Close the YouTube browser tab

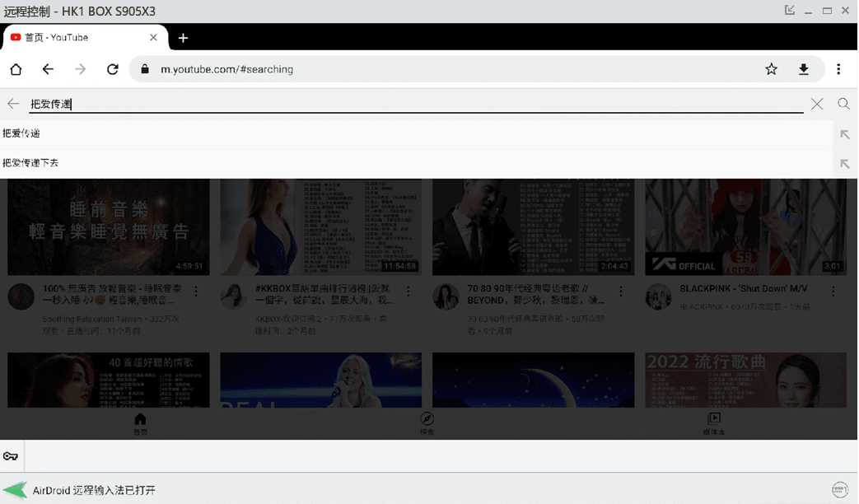[154, 37]
